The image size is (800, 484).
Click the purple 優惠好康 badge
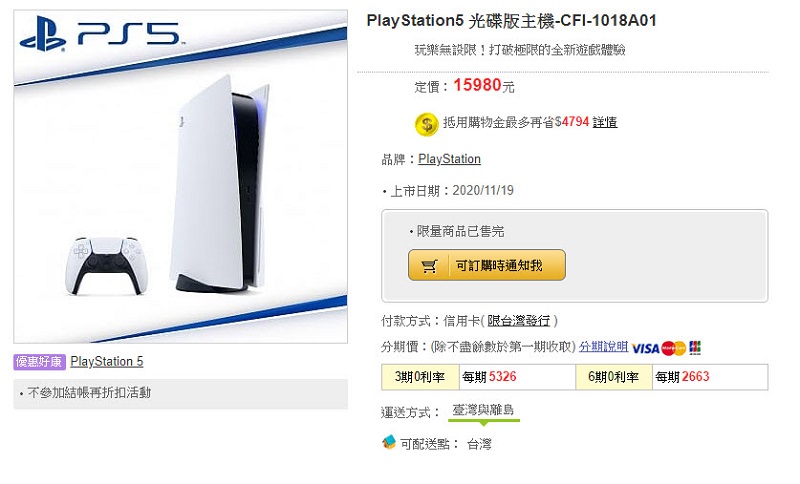(x=39, y=362)
